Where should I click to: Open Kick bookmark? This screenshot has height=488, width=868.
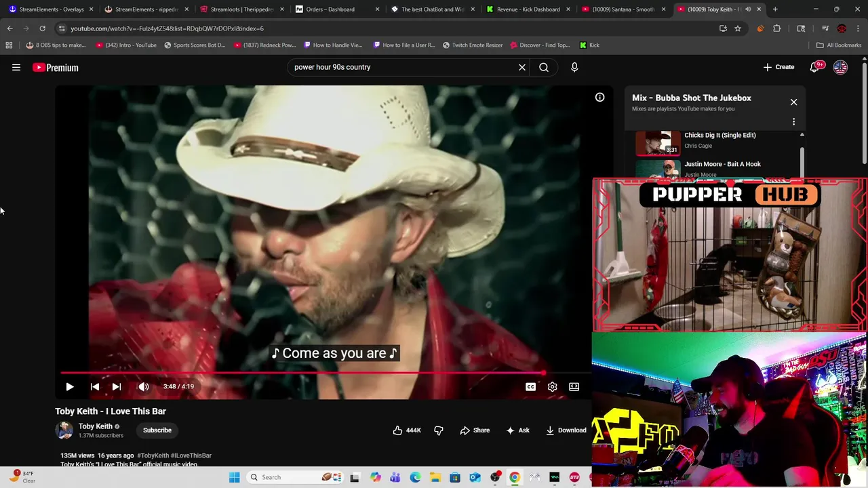pos(589,45)
